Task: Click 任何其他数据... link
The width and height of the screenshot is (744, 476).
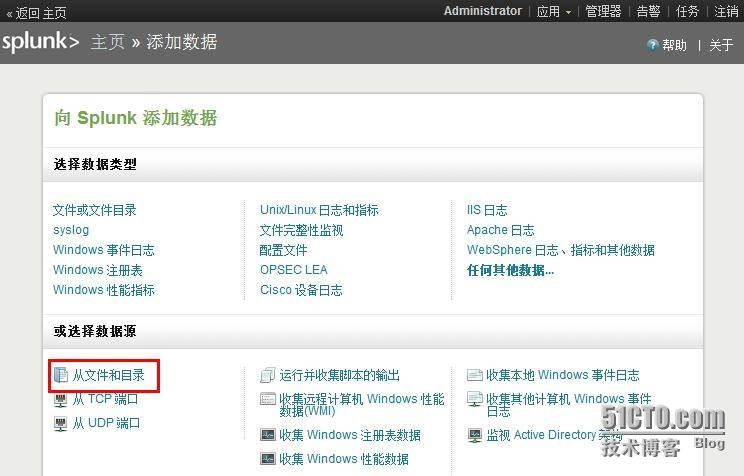Action: (x=510, y=270)
